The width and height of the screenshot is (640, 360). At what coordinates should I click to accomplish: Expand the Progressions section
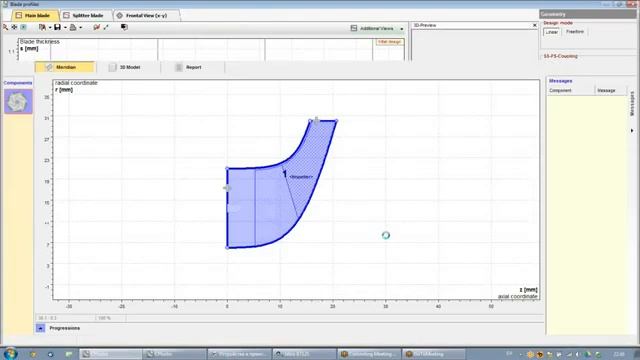[x=40, y=328]
